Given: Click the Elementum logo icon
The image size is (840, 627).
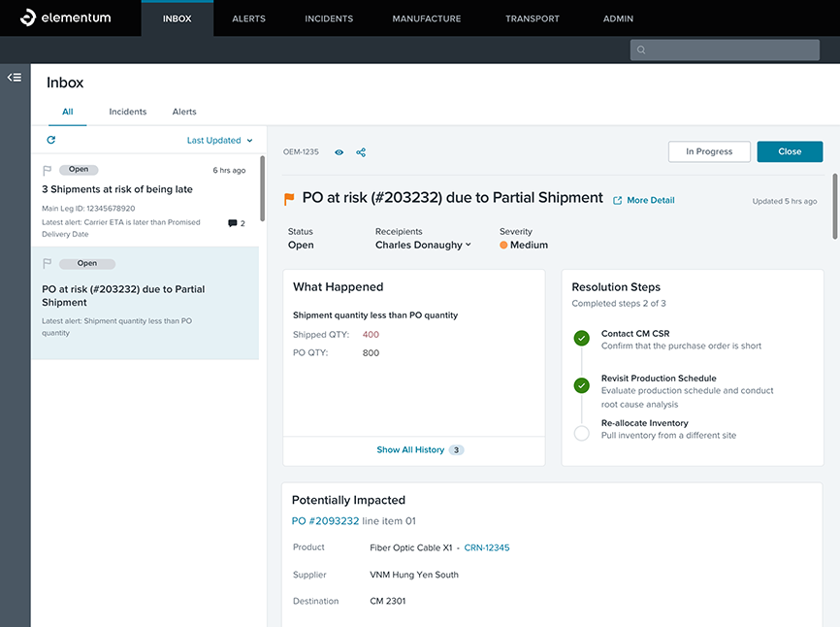Looking at the screenshot, I should [28, 17].
